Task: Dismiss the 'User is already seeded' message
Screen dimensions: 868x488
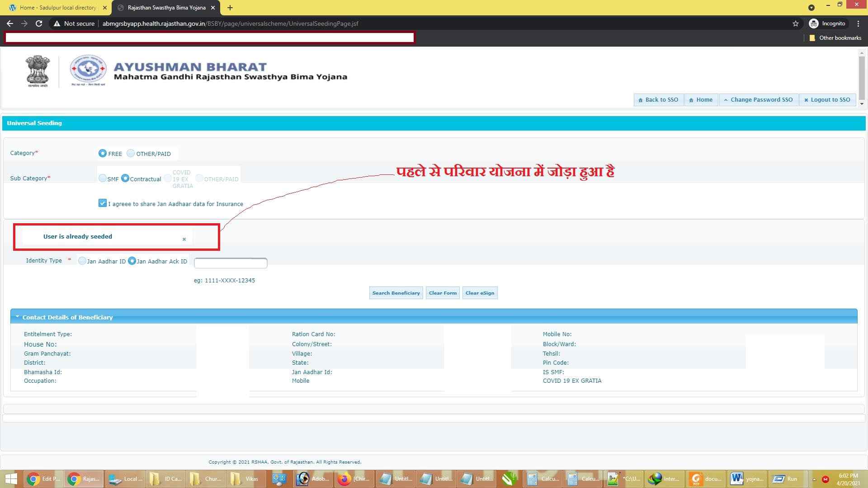Action: click(x=184, y=239)
